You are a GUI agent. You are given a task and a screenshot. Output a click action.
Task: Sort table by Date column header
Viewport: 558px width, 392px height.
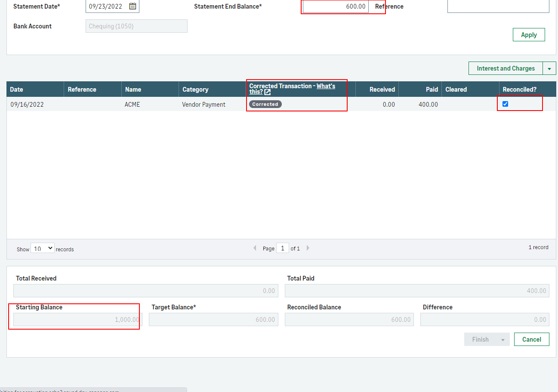(17, 90)
